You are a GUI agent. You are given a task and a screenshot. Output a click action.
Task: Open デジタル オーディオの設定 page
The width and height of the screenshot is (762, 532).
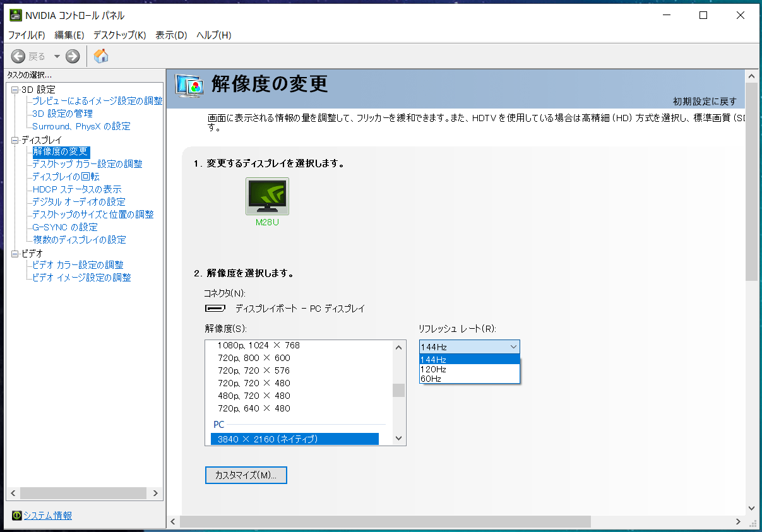click(x=79, y=202)
